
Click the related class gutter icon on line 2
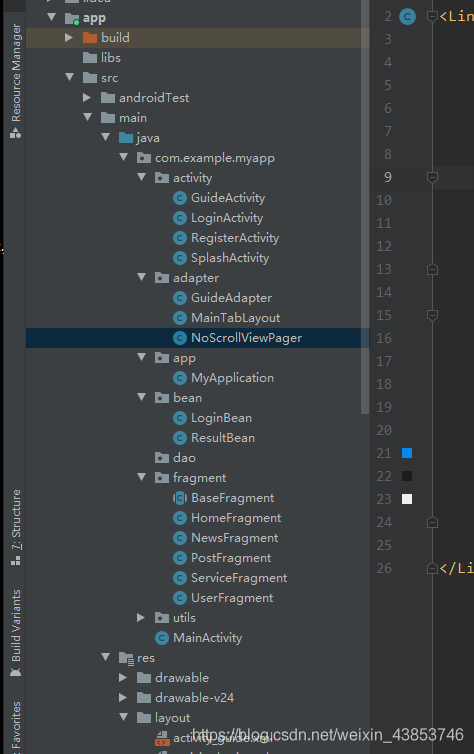408,17
